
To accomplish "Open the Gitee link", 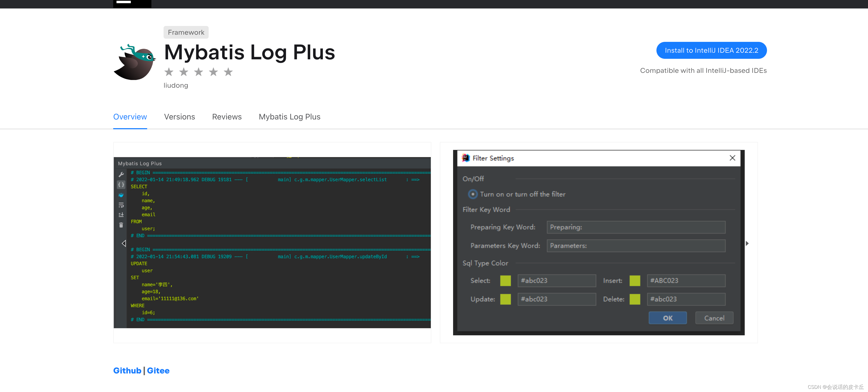I will coord(158,371).
